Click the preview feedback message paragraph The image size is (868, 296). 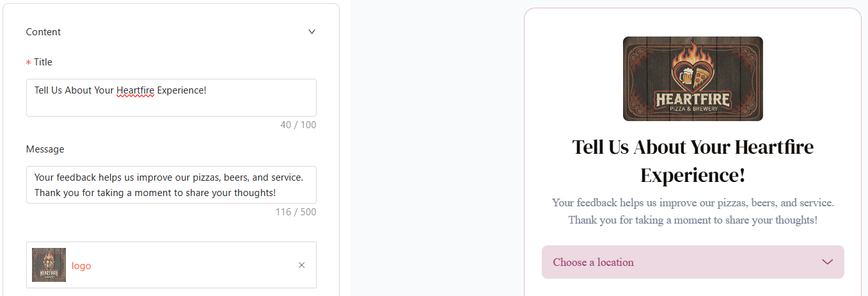click(693, 211)
